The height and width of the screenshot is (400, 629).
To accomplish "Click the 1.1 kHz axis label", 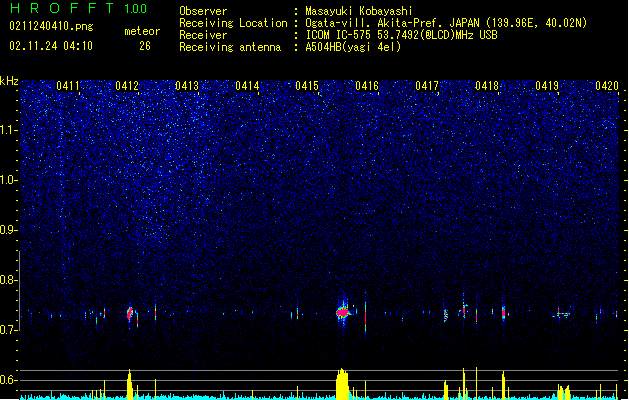I will pos(8,130).
